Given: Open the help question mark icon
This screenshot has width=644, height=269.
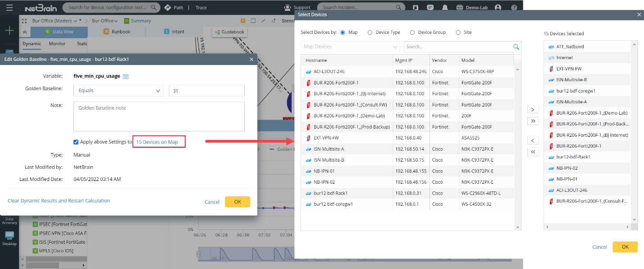Looking at the screenshot, I should tap(514, 7).
